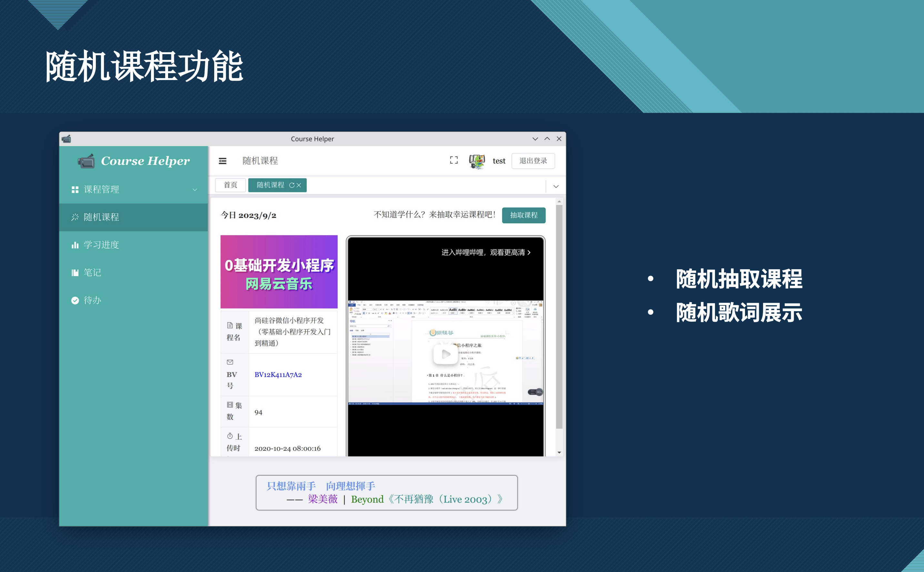This screenshot has height=572, width=924.
Task: Open 学习进度 from sidebar
Action: 101,245
